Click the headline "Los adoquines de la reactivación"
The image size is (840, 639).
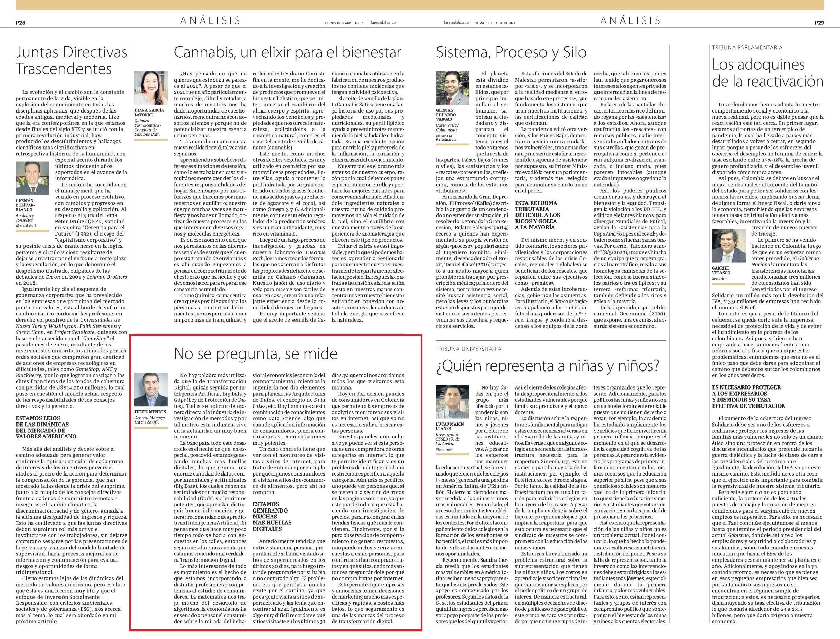point(768,73)
